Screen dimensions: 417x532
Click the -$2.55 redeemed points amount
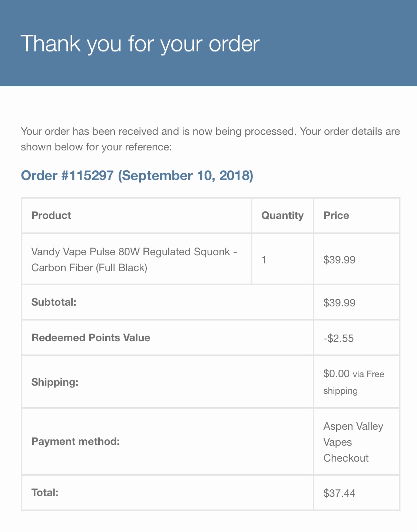click(338, 338)
